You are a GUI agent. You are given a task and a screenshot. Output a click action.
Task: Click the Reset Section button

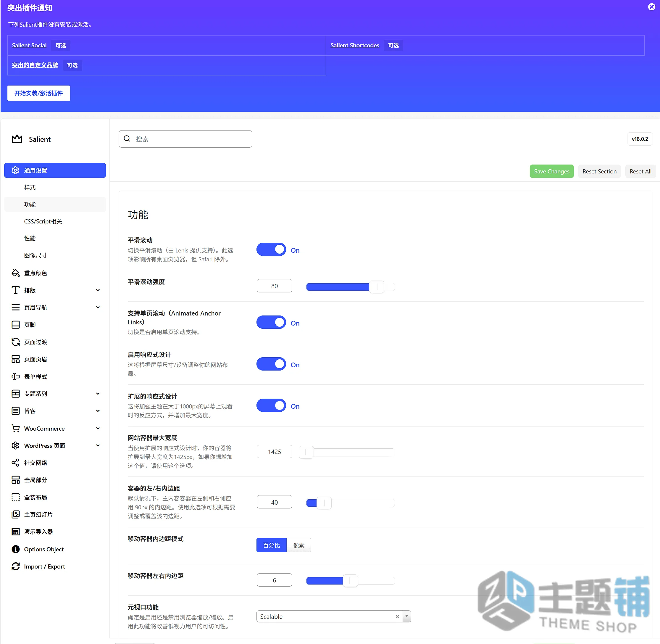(599, 171)
